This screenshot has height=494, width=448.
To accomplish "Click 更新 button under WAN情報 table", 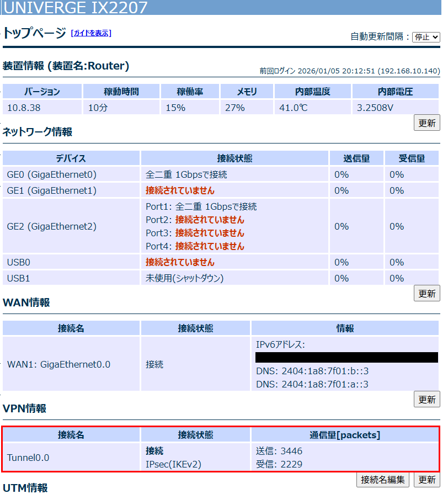I will coord(426,400).
